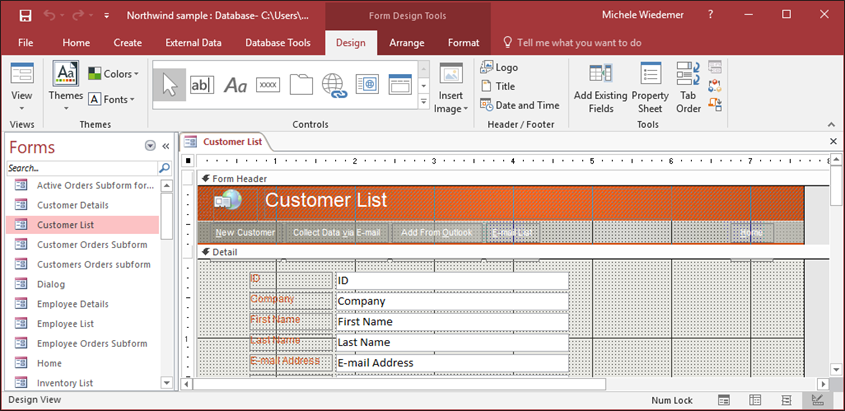Click the Subform in New Window icon
Image resolution: width=845 pixels, height=411 pixels.
715,67
